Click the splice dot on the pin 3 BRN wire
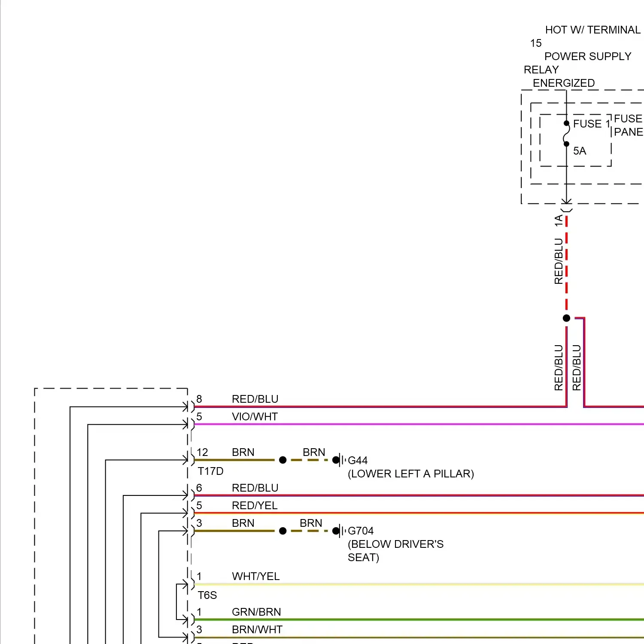 coord(283,531)
